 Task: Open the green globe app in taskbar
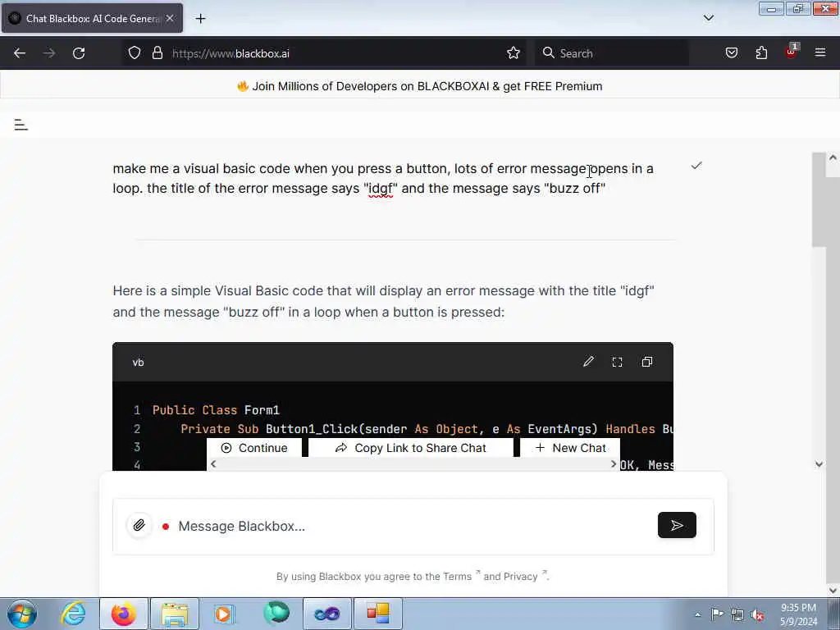coord(276,614)
